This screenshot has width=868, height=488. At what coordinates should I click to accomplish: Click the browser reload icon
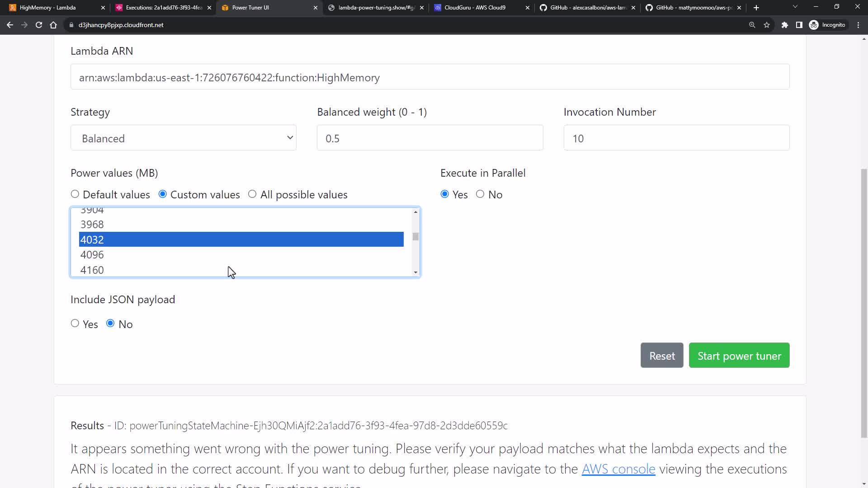(39, 25)
